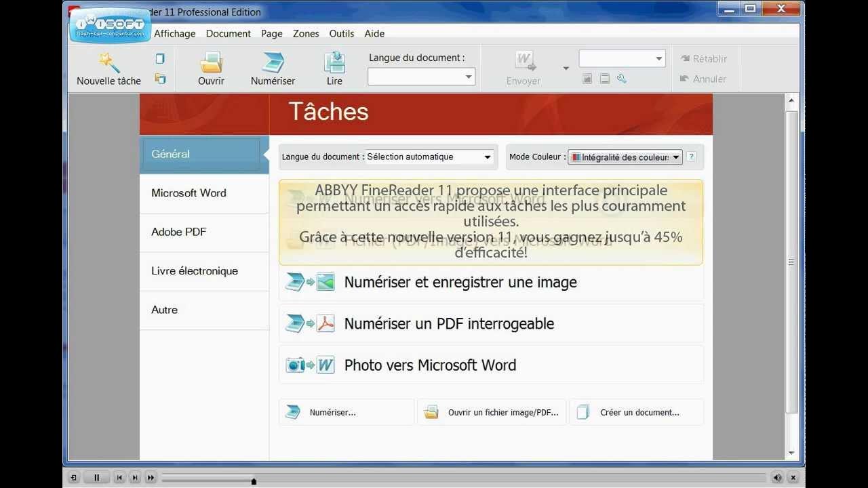Click the wrench options icon under the toolbar format dropdown

[x=621, y=79]
